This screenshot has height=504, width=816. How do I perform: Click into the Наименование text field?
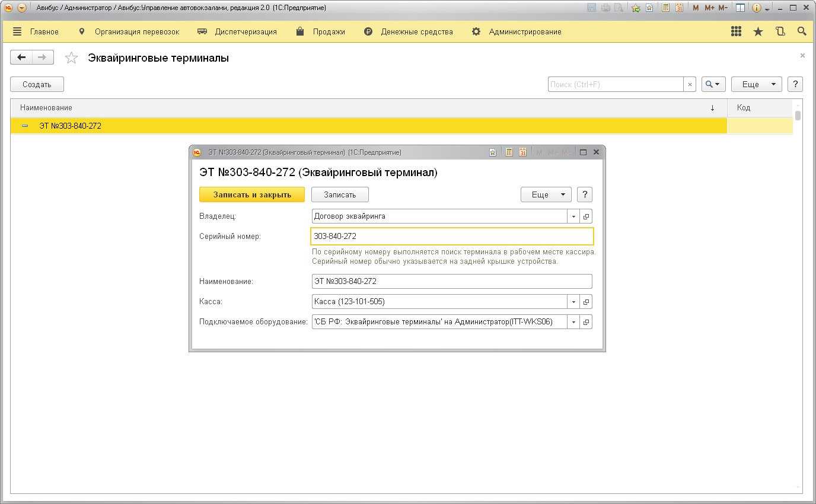451,281
